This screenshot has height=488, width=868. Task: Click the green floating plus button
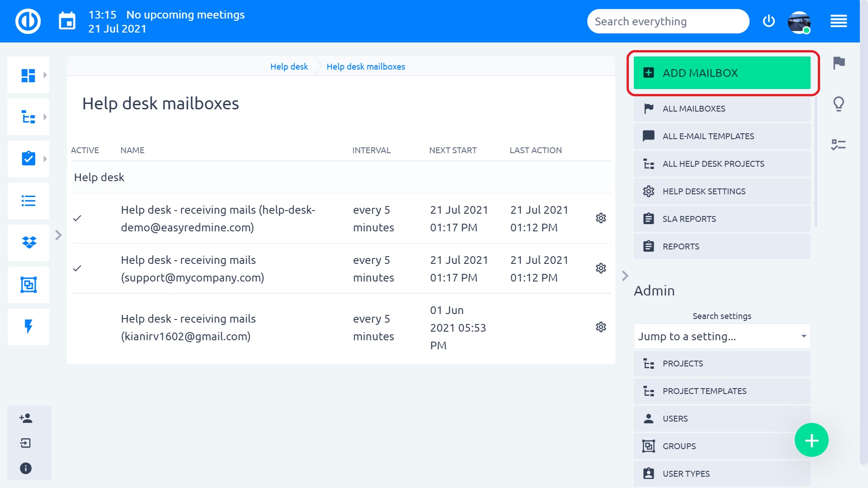click(x=811, y=440)
